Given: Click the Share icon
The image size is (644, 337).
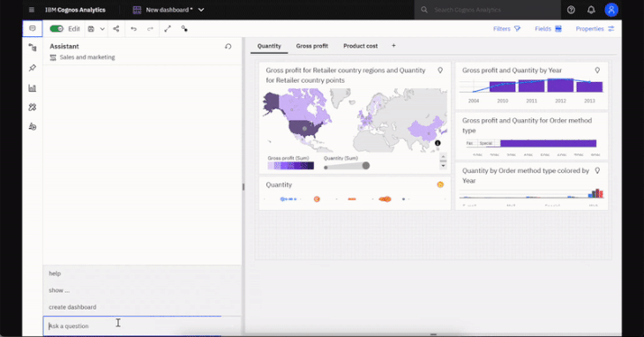Looking at the screenshot, I should click(x=116, y=29).
